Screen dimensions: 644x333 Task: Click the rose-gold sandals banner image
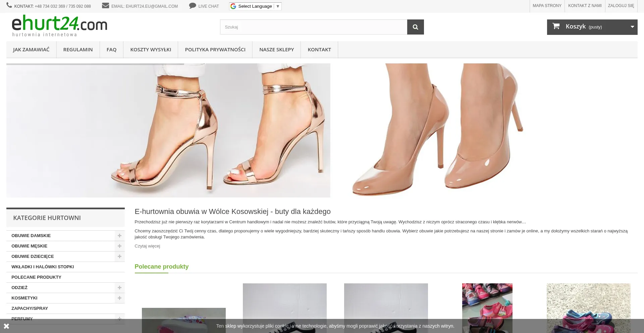pyautogui.click(x=168, y=130)
